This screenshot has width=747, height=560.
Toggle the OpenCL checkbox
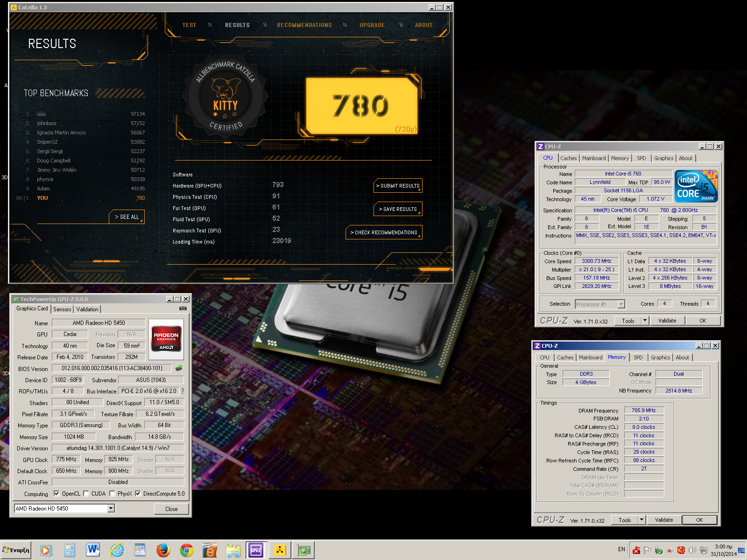coord(56,493)
